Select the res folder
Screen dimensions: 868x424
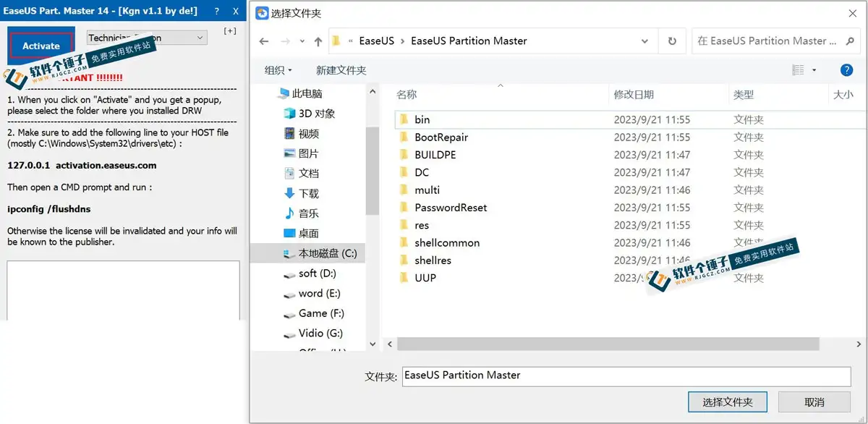(x=422, y=225)
